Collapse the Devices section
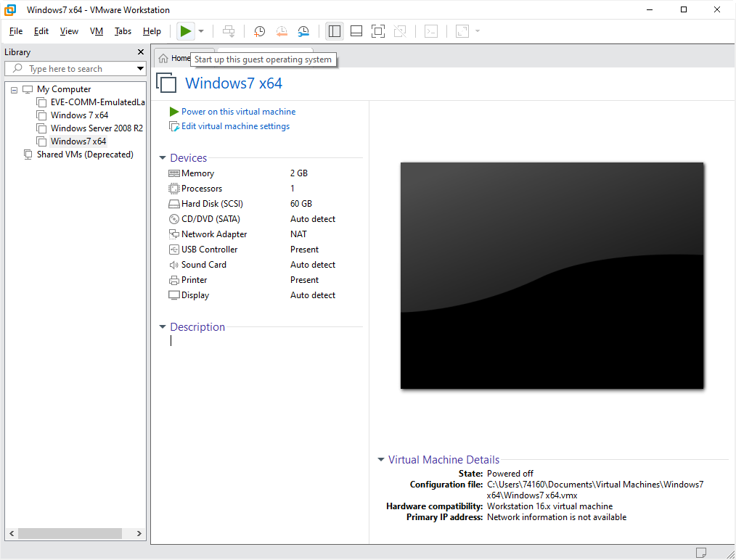The width and height of the screenshot is (736, 560). [163, 158]
